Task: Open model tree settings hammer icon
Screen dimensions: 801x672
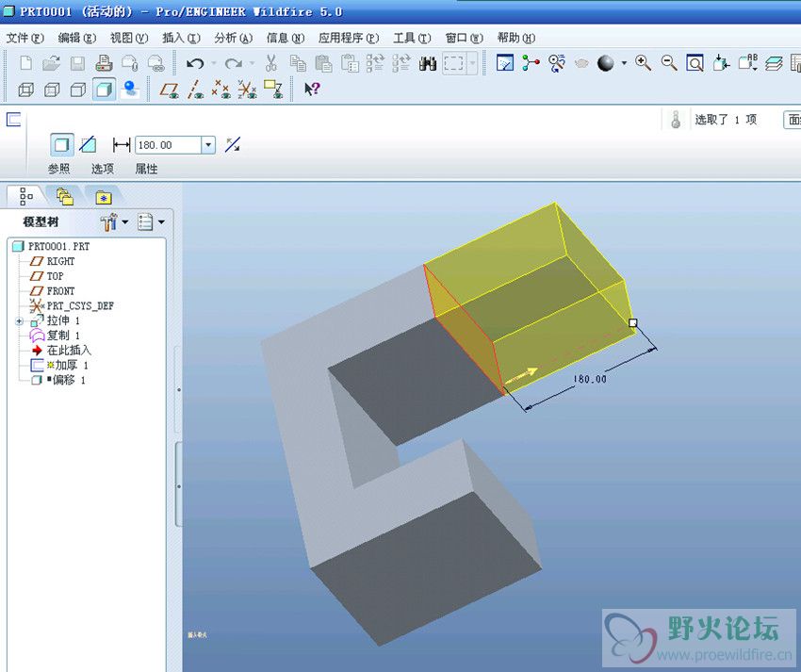Action: click(108, 221)
